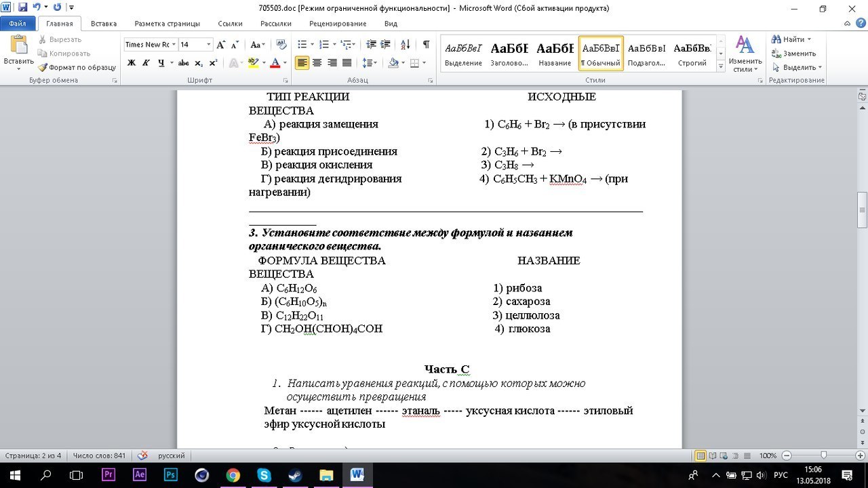
Task: Open the Font dialog launcher
Action: 285,80
